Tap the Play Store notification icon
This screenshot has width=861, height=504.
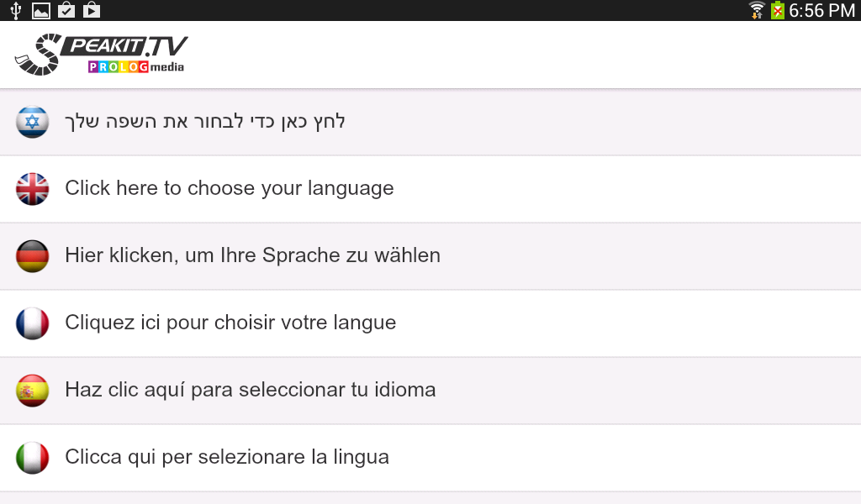coord(91,10)
